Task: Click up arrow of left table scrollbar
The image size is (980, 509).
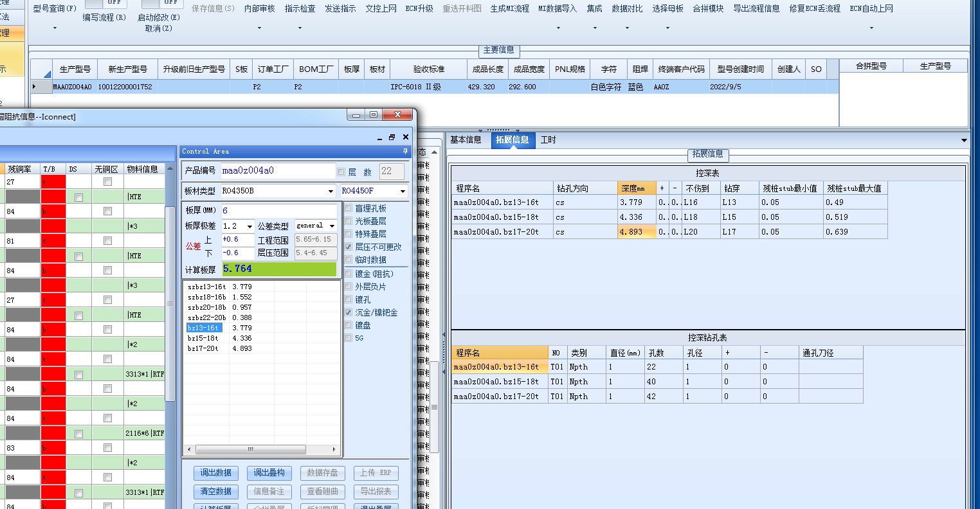Action: (170, 169)
